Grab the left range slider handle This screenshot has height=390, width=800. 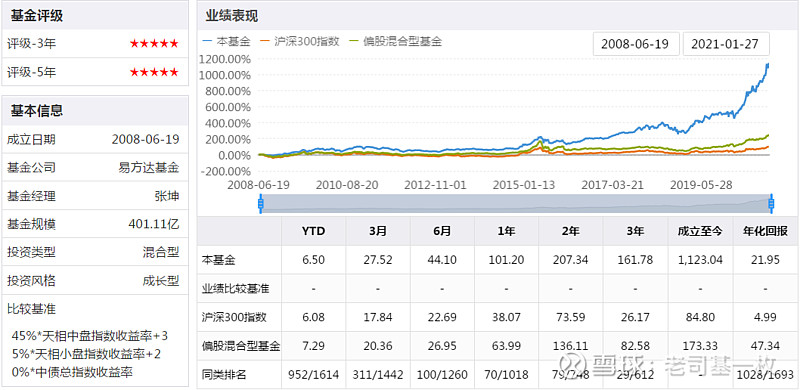261,204
